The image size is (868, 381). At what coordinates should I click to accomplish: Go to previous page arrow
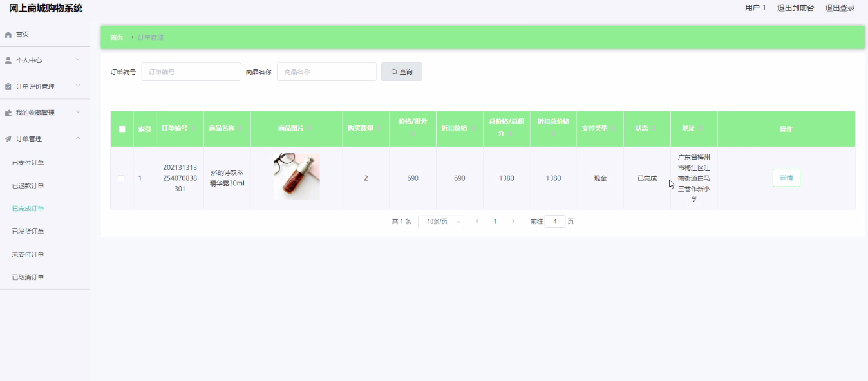(x=477, y=221)
